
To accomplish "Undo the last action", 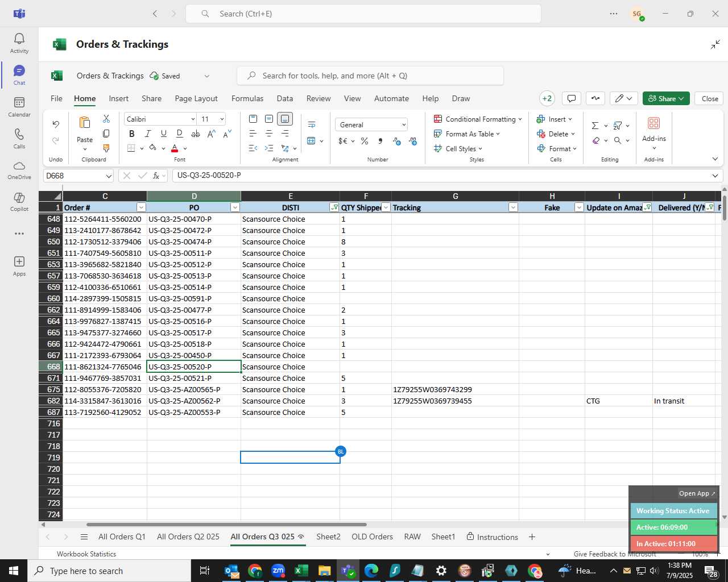I will pos(56,124).
